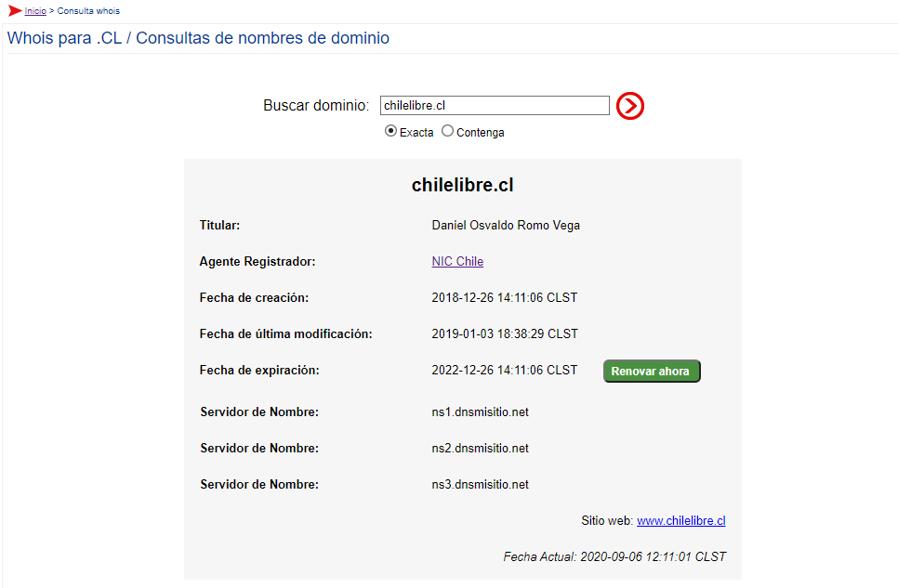The height and width of the screenshot is (588, 898).
Task: Click the chilelibre.cl domain heading
Action: tap(463, 185)
